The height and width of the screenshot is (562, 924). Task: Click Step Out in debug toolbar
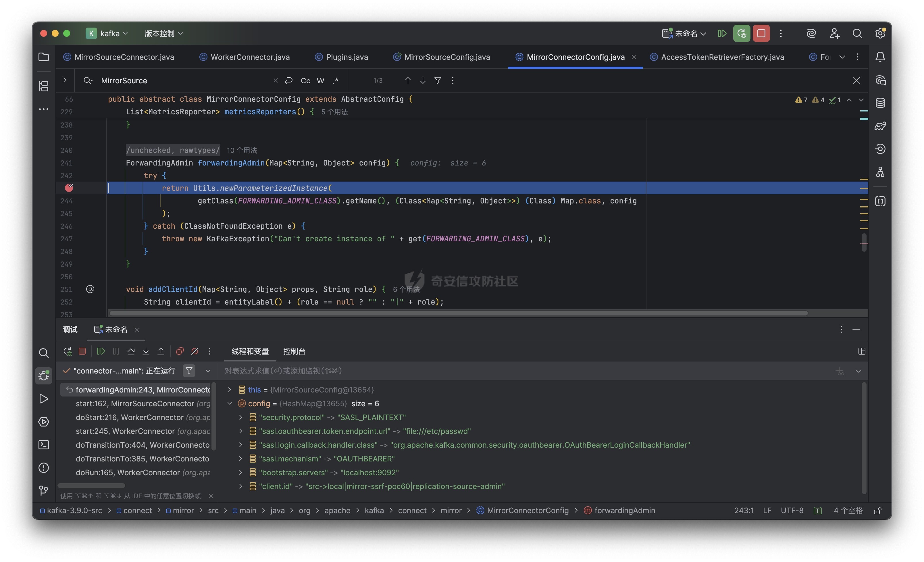click(161, 351)
